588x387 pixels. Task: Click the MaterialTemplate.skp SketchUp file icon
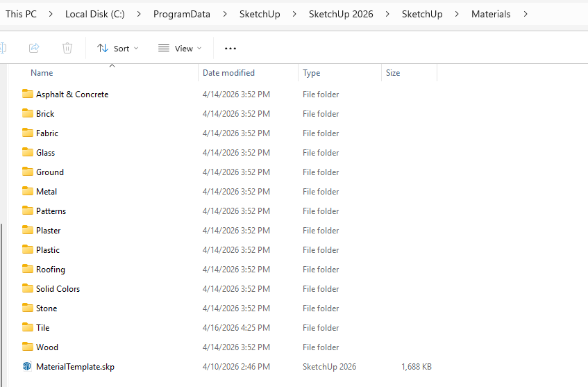[27, 366]
